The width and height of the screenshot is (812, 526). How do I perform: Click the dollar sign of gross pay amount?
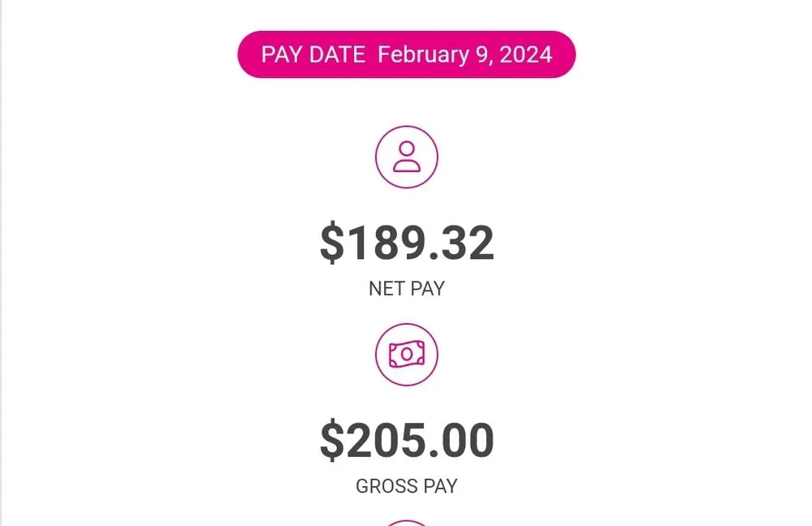pyautogui.click(x=331, y=441)
